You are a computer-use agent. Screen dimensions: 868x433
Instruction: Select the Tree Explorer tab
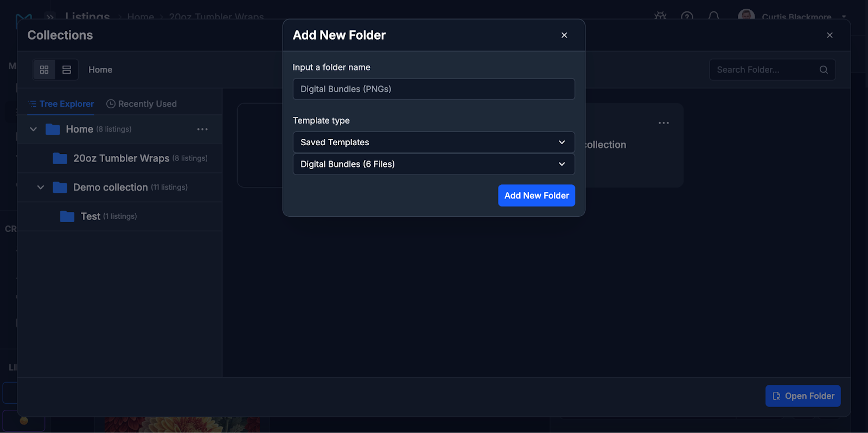click(x=61, y=104)
